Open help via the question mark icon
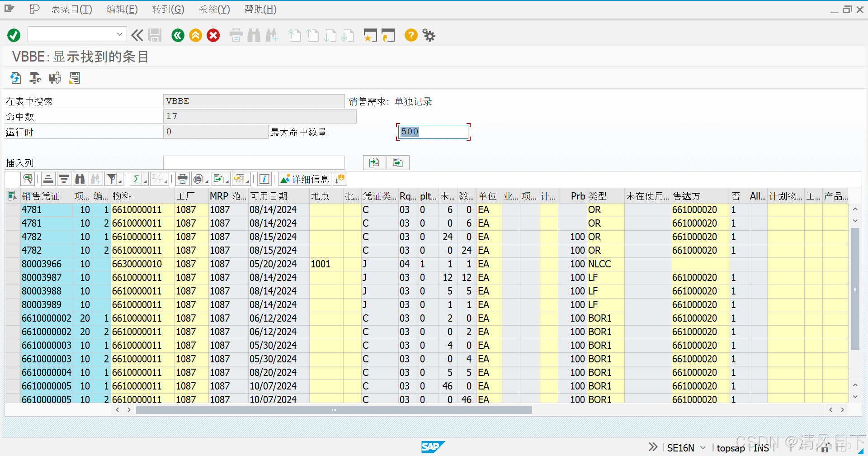The width and height of the screenshot is (868, 456). 410,35
